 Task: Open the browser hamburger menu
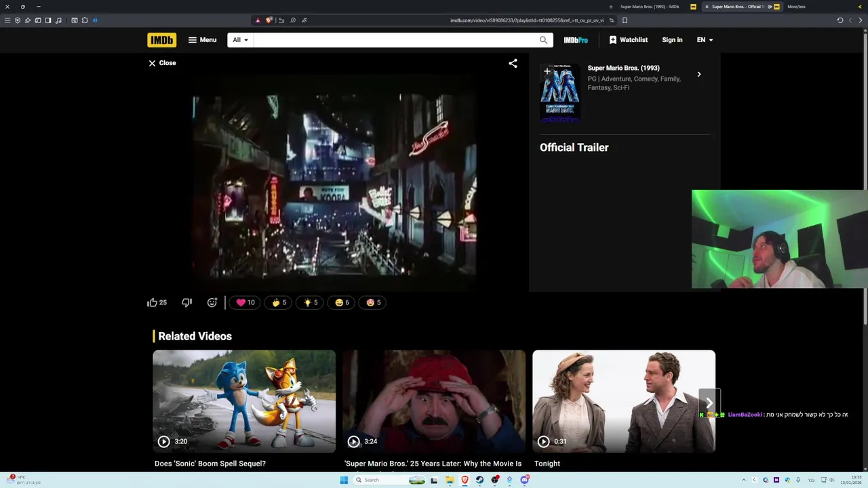click(x=7, y=20)
